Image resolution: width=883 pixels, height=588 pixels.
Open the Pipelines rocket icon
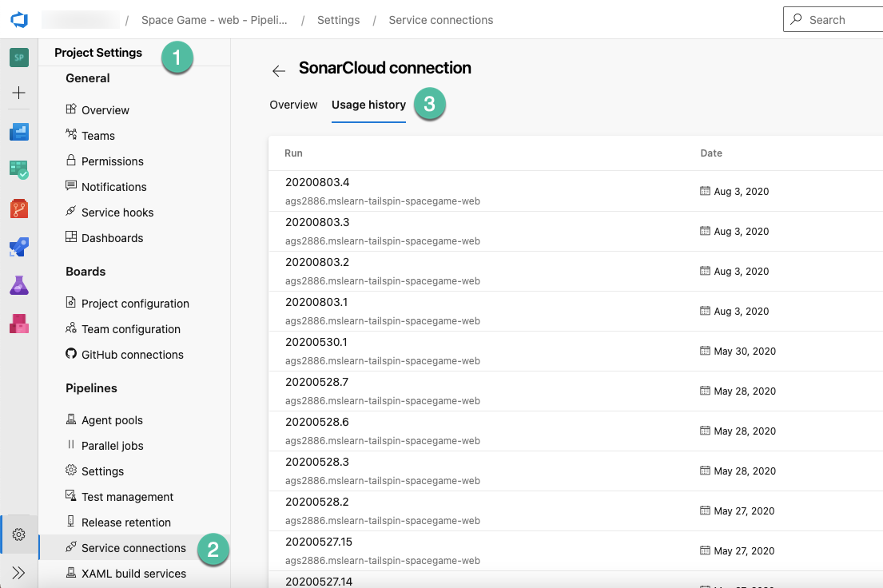[x=19, y=247]
